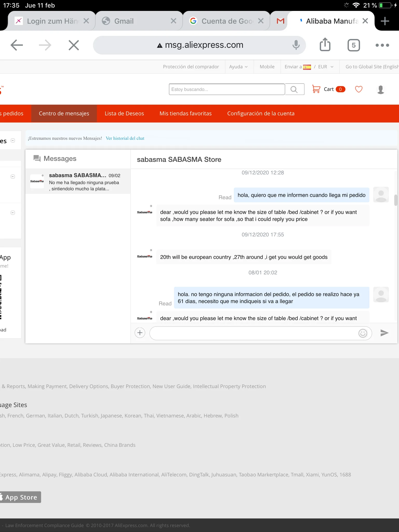Click the Sabasma logo next to '20th will be european country'
This screenshot has width=399, height=532.
144,256
